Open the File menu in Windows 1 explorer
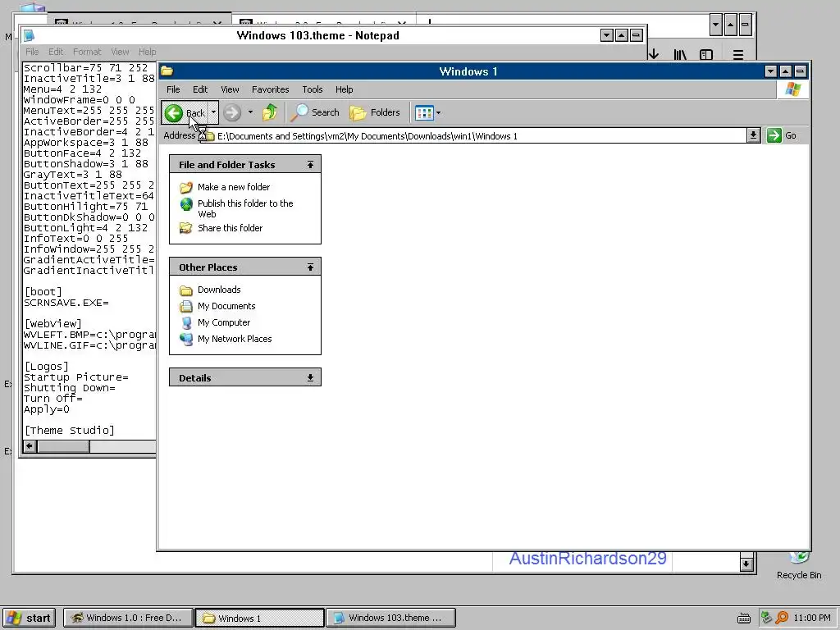The image size is (840, 630). (x=173, y=89)
